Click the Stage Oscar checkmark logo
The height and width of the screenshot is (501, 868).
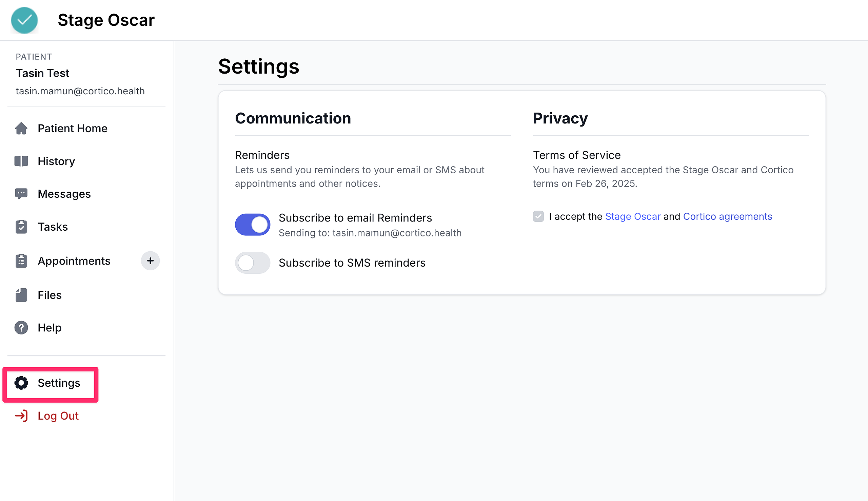[24, 20]
